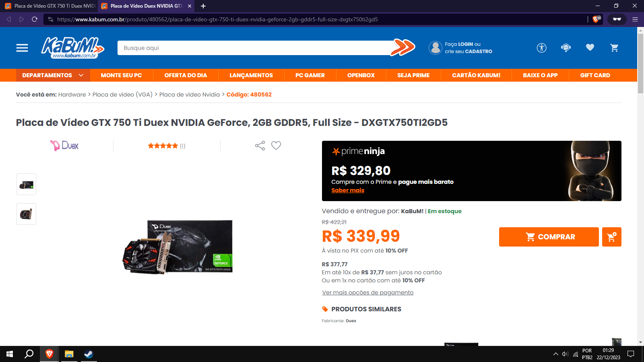
Task: Click the COMPRAR button
Action: (x=549, y=237)
